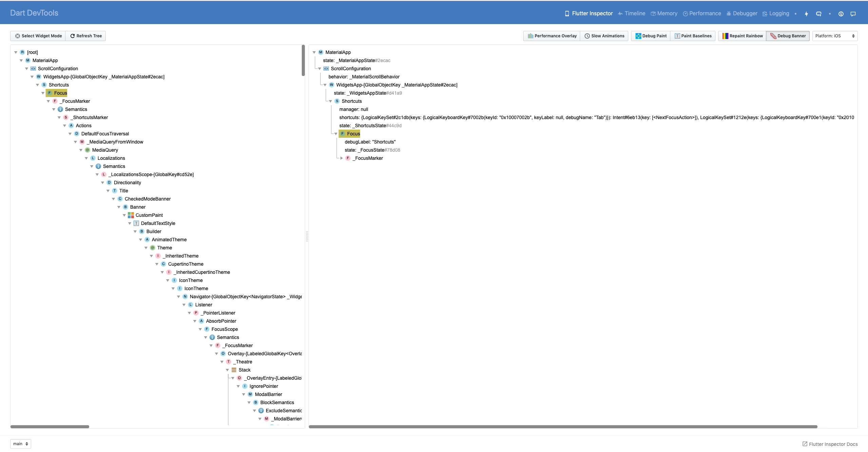
Task: Toggle Debug Paint mode
Action: [651, 36]
